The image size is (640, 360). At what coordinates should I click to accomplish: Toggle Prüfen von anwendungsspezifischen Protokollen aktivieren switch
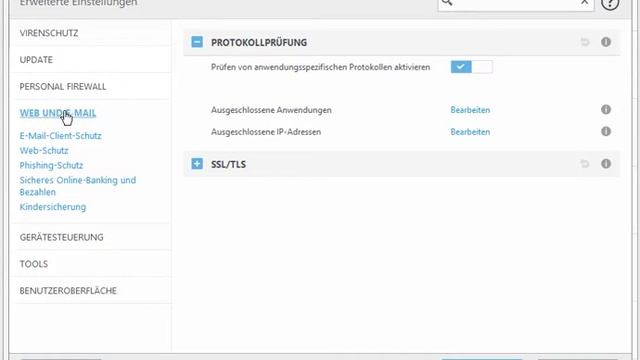click(x=471, y=67)
